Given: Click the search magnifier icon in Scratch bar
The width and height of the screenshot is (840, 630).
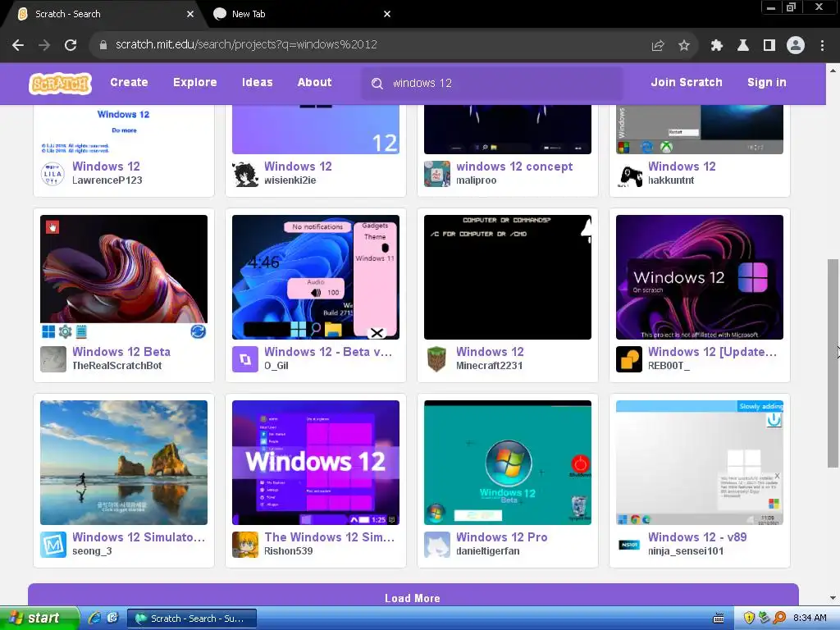Looking at the screenshot, I should pyautogui.click(x=377, y=84).
